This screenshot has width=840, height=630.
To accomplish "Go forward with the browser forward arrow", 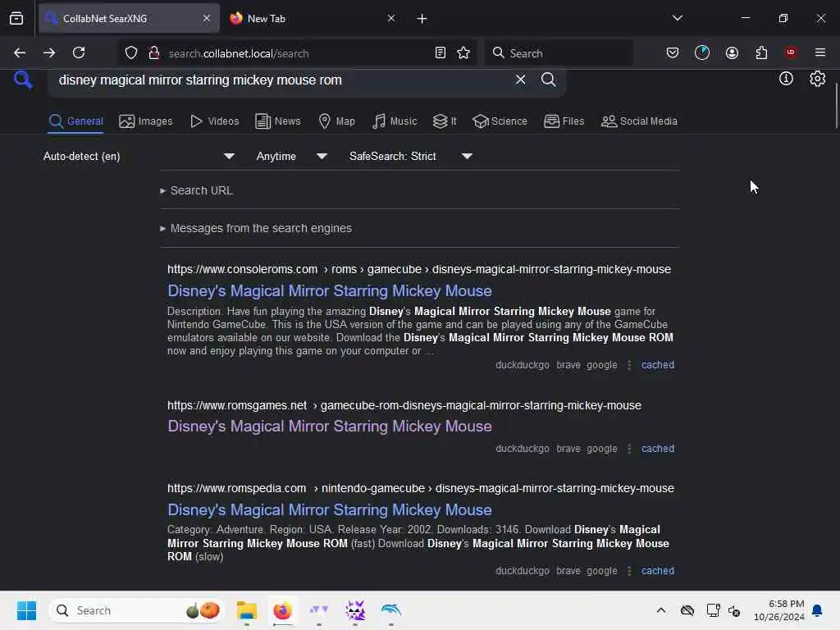I will point(49,52).
